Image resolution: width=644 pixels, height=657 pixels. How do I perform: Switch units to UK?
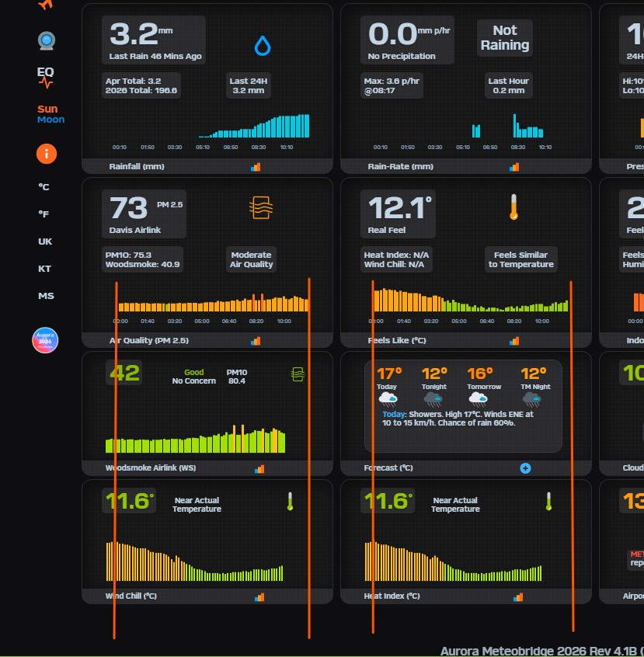[x=45, y=242]
